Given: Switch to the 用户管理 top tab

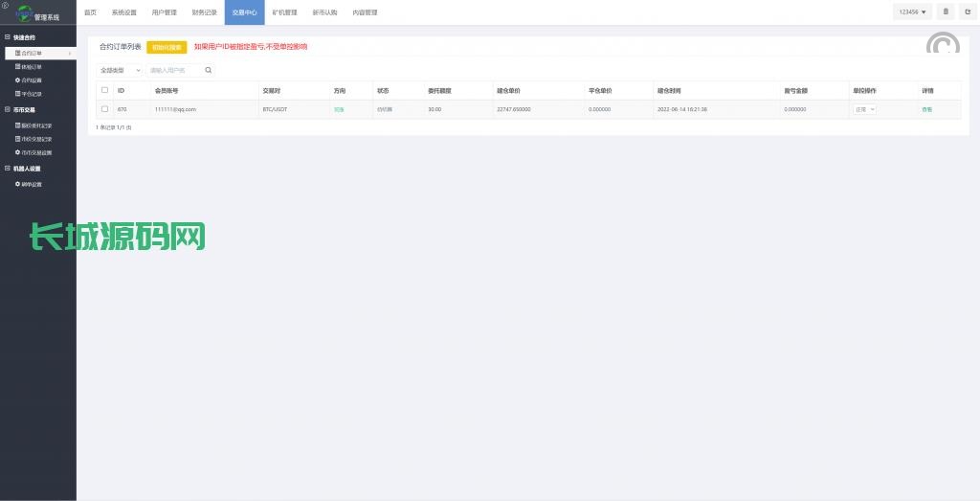Looking at the screenshot, I should pyautogui.click(x=164, y=12).
